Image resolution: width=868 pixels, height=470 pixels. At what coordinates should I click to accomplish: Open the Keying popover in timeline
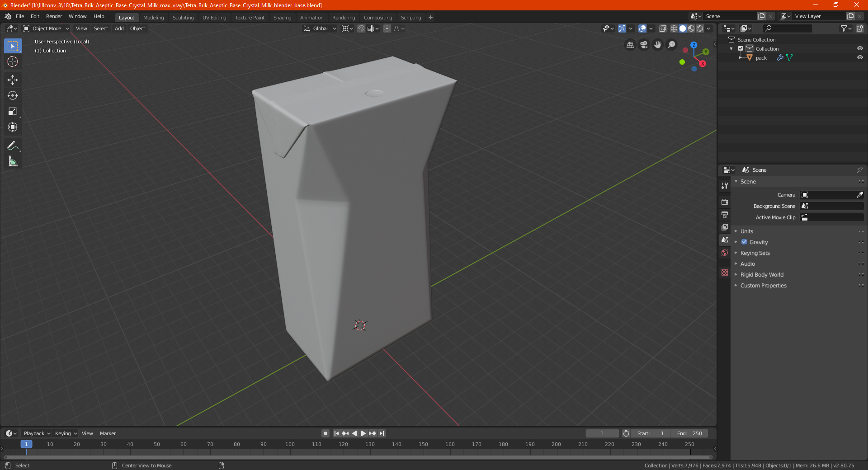[x=66, y=433]
